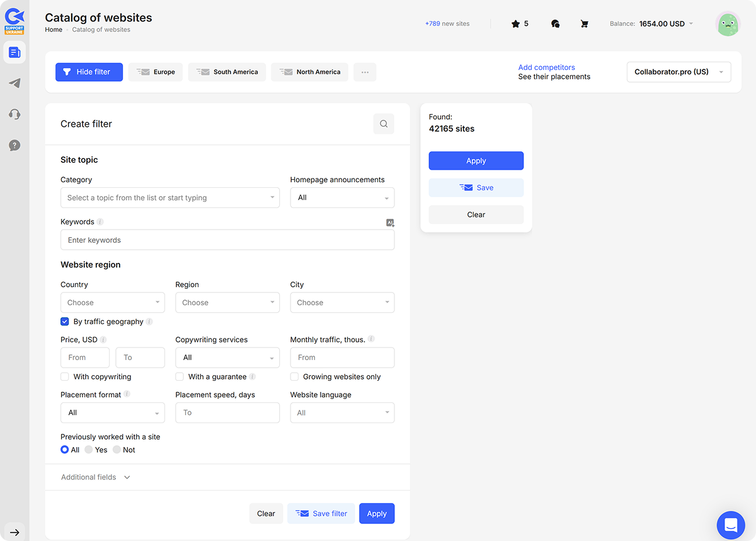Open the Country dropdown

tap(113, 303)
